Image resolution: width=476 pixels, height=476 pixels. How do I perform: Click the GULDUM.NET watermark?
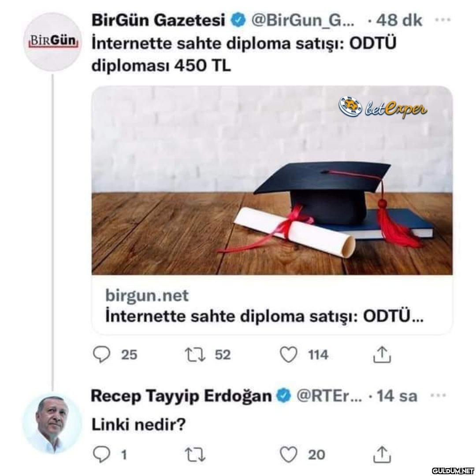point(453,471)
